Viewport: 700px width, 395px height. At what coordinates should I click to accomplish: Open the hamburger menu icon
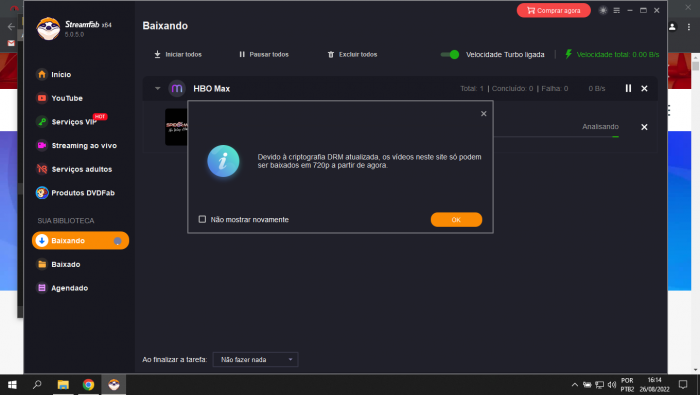pos(617,10)
